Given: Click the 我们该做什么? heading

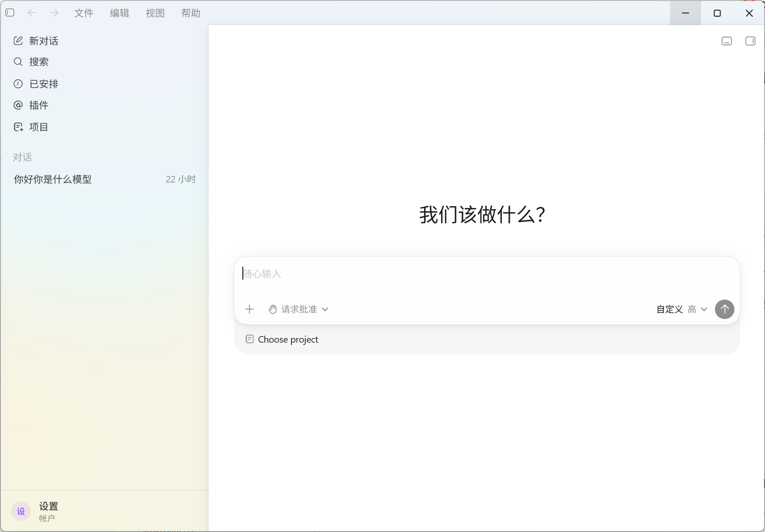Looking at the screenshot, I should (x=482, y=215).
